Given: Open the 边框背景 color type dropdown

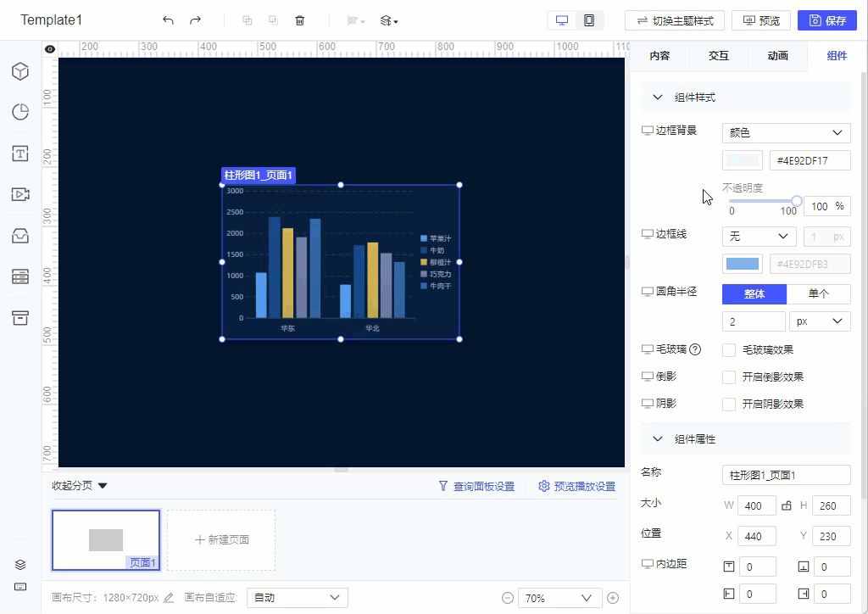Looking at the screenshot, I should coord(785,132).
